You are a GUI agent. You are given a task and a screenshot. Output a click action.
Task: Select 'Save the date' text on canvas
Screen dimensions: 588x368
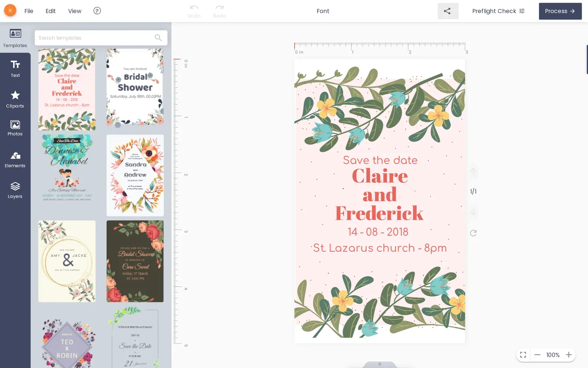tap(380, 160)
